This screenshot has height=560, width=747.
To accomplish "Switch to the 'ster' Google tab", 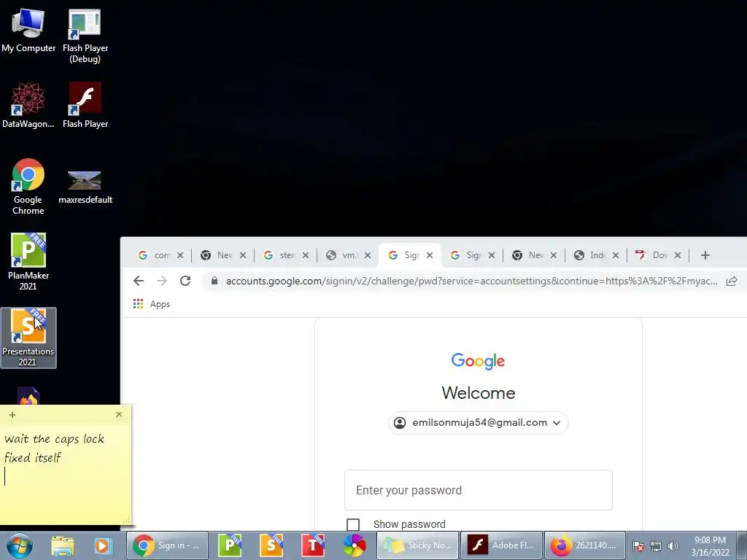I will tap(281, 255).
